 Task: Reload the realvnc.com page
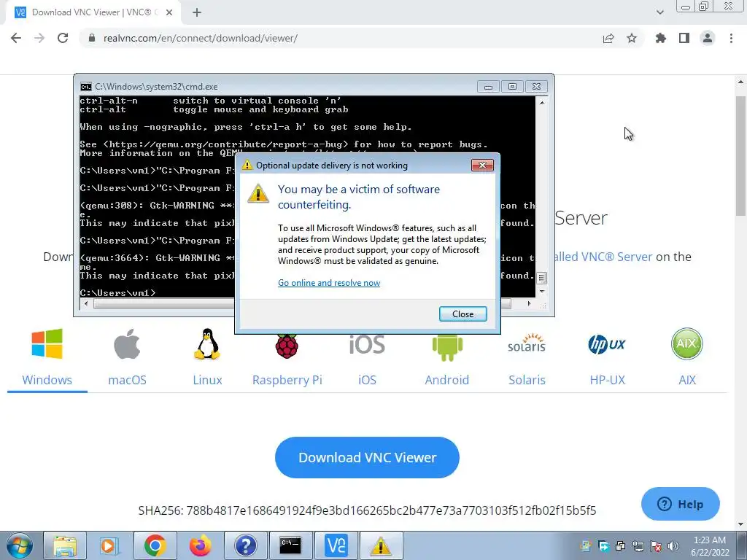(x=63, y=38)
